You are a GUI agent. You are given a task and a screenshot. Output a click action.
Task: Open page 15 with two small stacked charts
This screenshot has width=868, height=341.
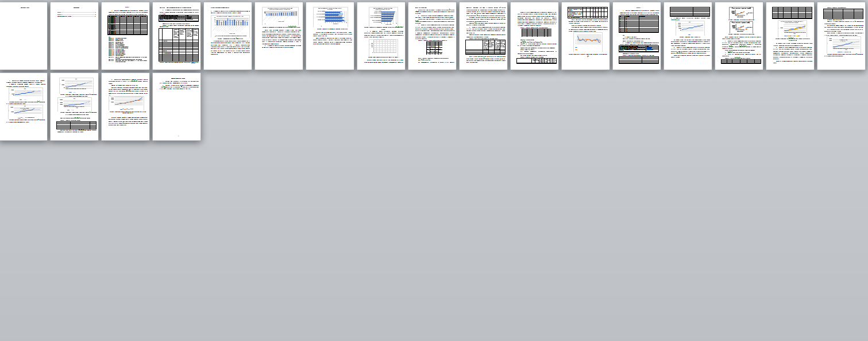[x=739, y=36]
